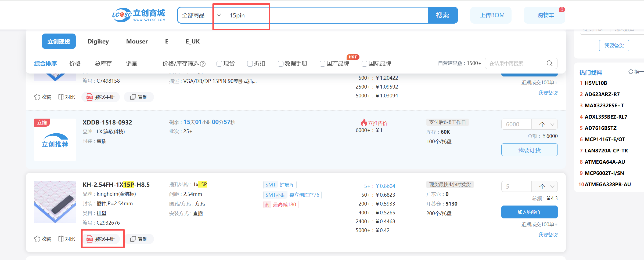Image resolution: width=644 pixels, height=260 pixels.
Task: Click the 在结果中再搜索 input field
Action: point(515,63)
